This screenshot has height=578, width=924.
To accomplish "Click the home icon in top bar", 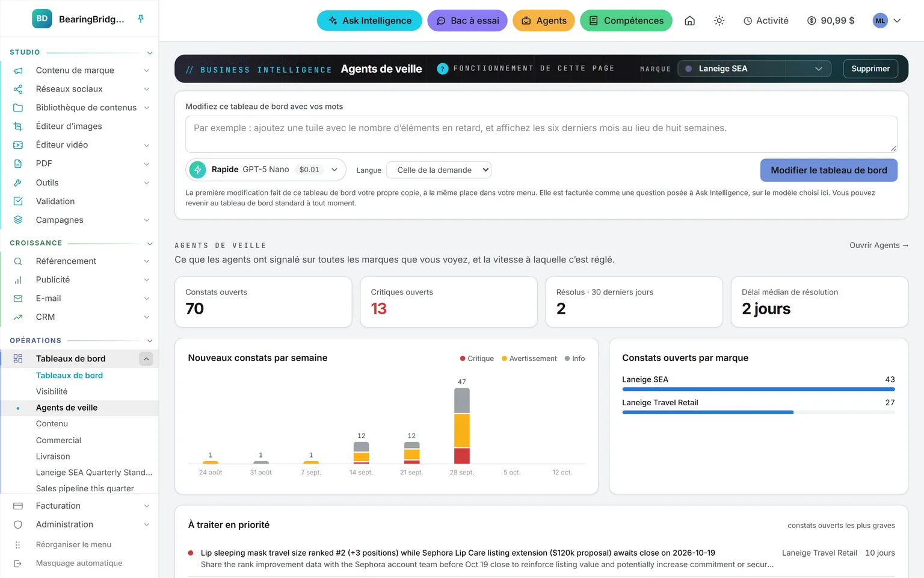I will click(x=690, y=20).
